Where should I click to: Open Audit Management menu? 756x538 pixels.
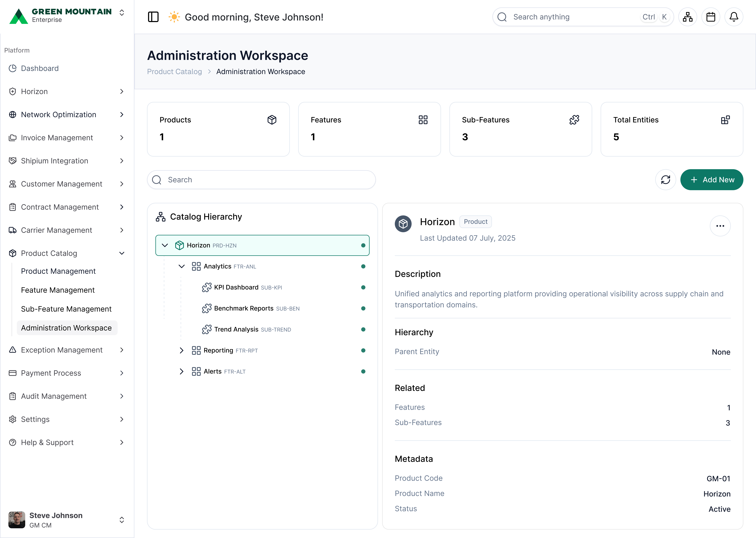(66, 396)
